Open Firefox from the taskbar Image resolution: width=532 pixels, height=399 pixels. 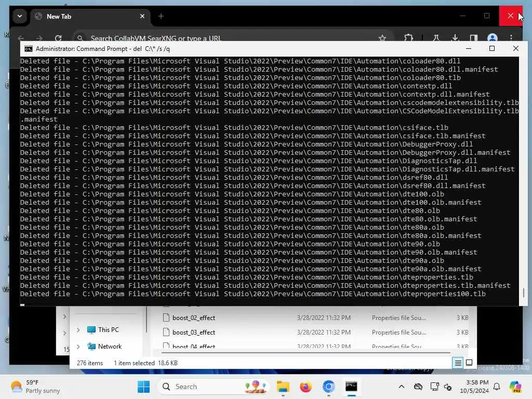click(x=305, y=387)
